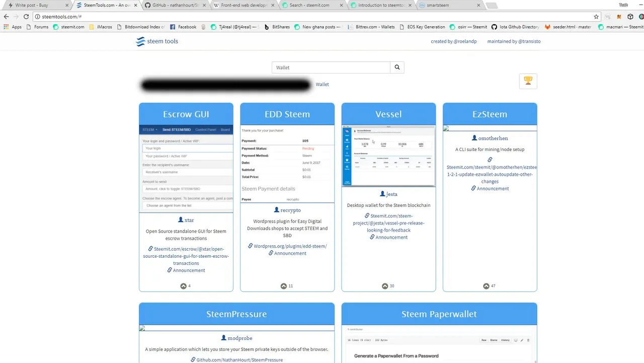
Task: Open the recrypto author link
Action: 290,210
